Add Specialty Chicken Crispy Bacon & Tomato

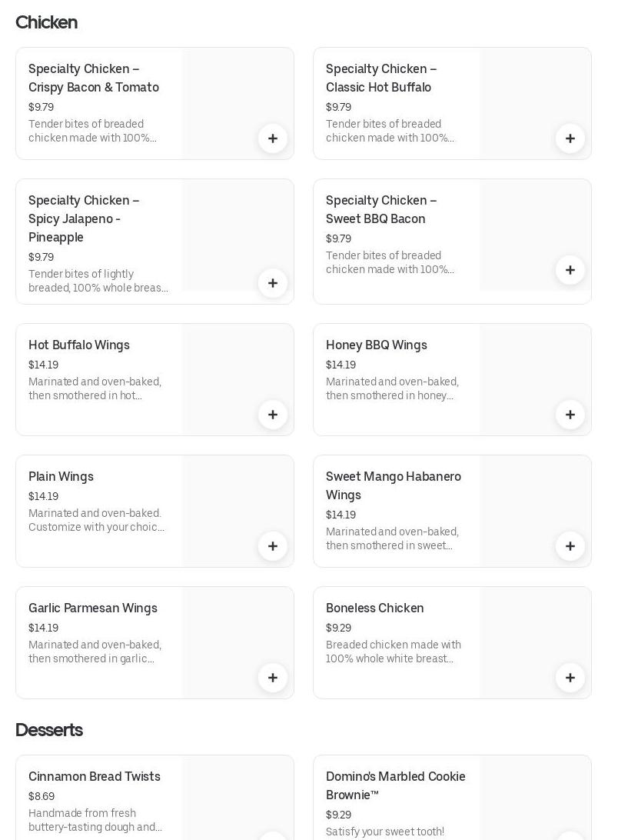click(x=273, y=138)
